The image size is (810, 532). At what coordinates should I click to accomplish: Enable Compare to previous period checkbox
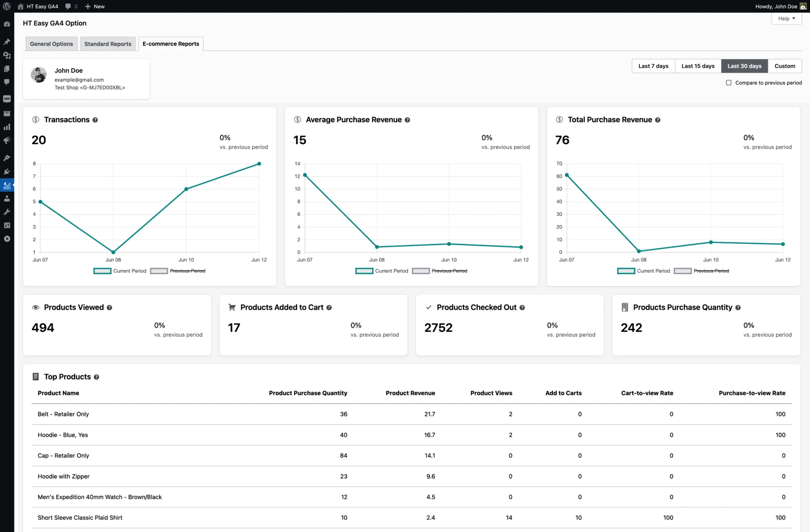click(x=729, y=83)
